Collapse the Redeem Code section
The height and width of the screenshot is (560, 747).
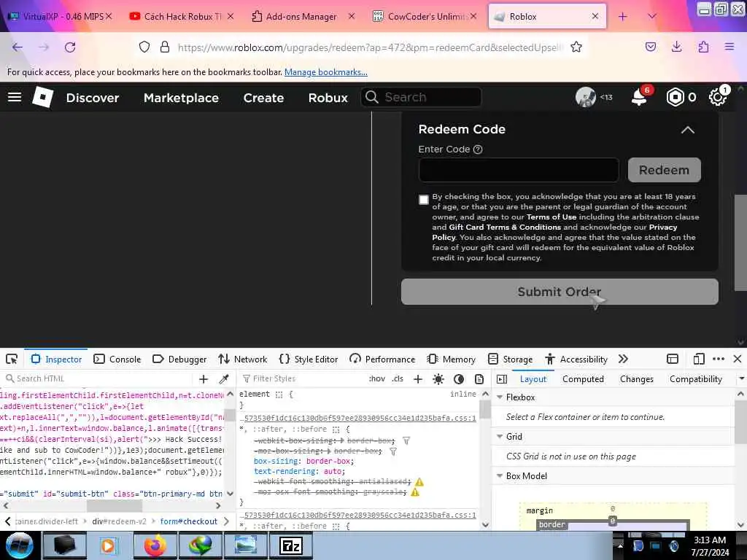687,130
